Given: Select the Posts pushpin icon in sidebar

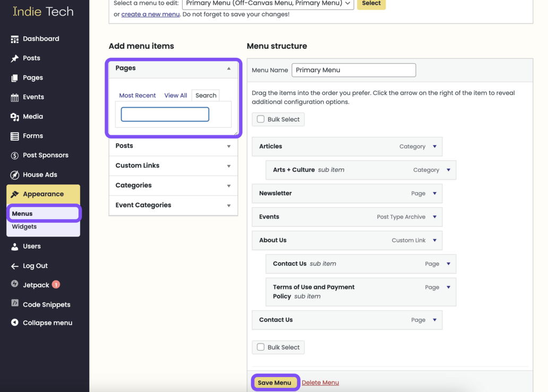Looking at the screenshot, I should [x=14, y=58].
